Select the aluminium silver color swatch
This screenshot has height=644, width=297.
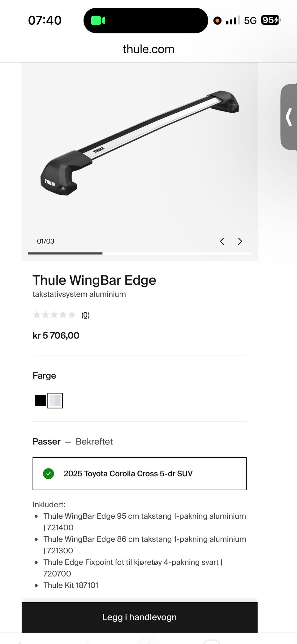(55, 400)
